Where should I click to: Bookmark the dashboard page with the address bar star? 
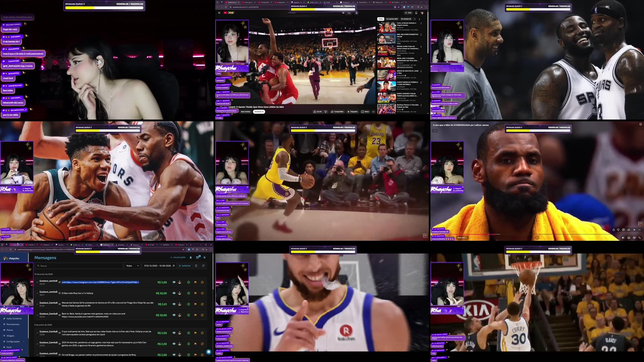(x=183, y=250)
